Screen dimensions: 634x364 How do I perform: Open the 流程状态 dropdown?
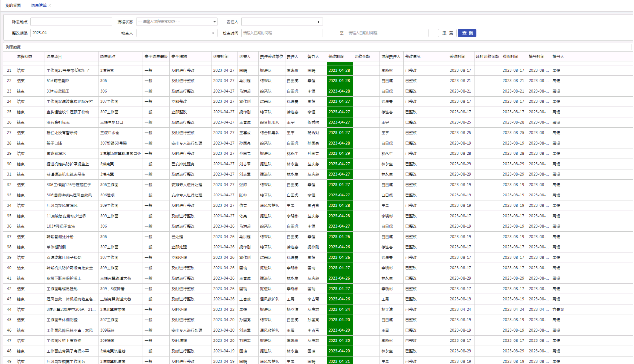[176, 22]
